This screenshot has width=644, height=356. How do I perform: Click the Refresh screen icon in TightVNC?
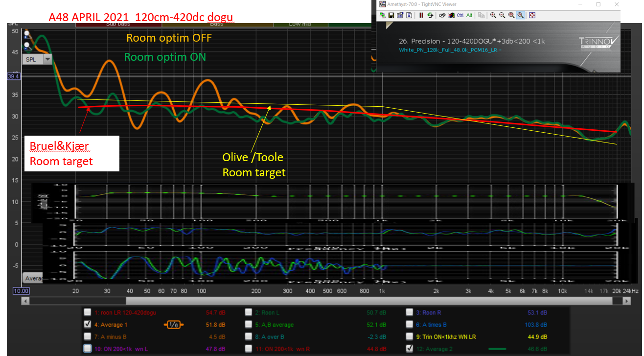tap(430, 15)
